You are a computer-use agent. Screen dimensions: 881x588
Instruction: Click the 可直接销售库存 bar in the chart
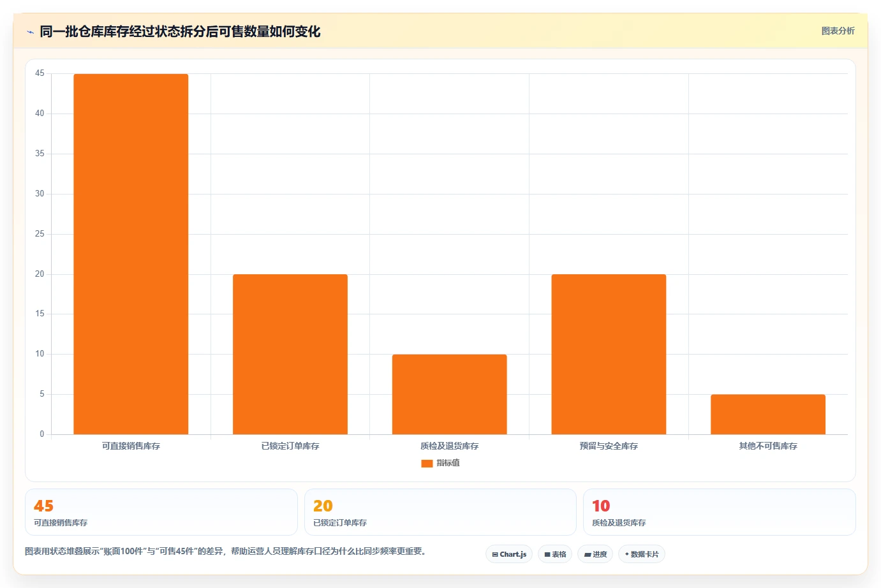point(131,254)
